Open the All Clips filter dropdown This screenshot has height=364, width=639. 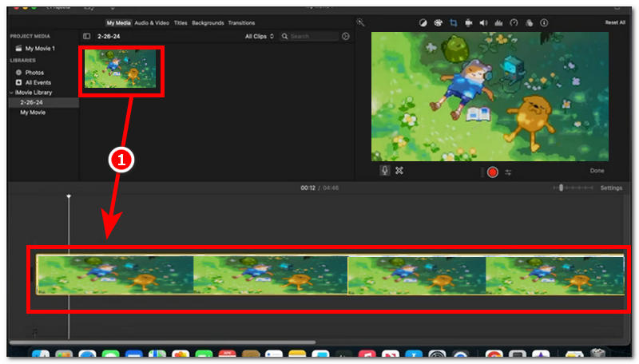click(x=259, y=36)
